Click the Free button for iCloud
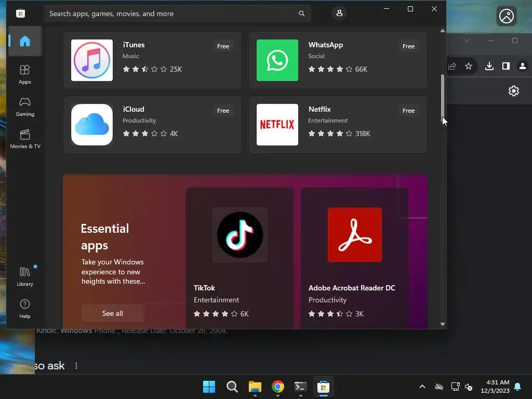 pyautogui.click(x=223, y=111)
